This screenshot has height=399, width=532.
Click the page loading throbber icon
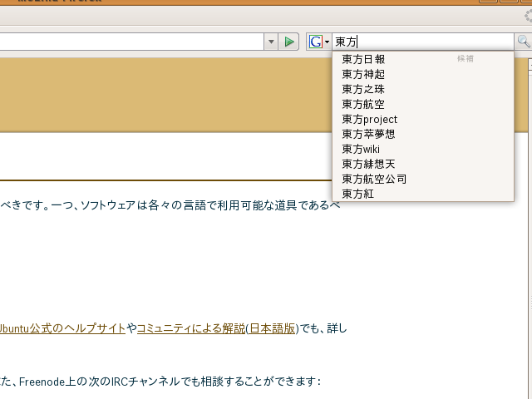[x=525, y=15]
